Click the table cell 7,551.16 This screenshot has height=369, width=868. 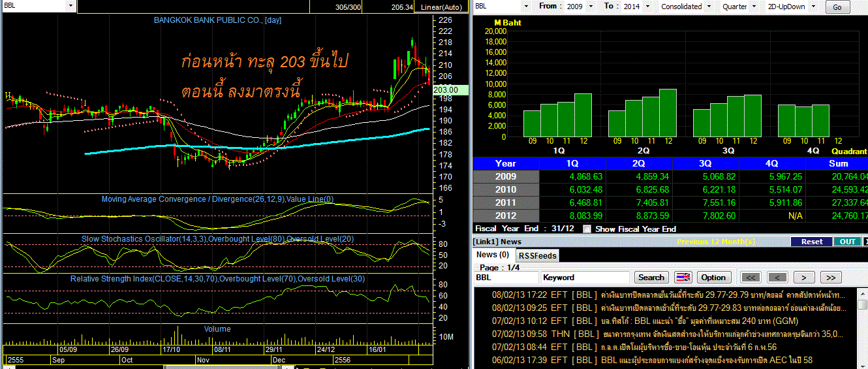705,202
